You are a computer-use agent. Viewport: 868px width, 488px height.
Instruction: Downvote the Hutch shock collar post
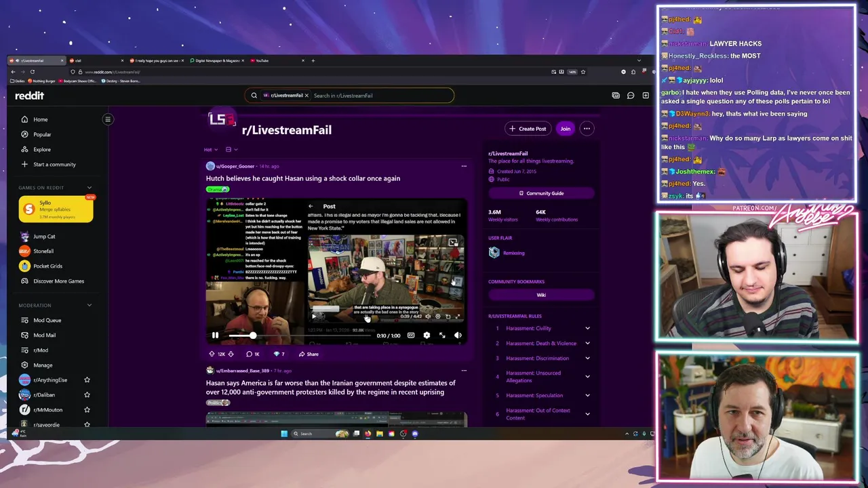pyautogui.click(x=231, y=354)
